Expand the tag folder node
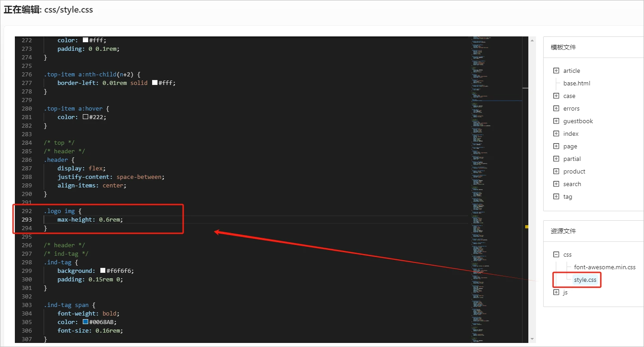This screenshot has height=347, width=644. [x=556, y=196]
